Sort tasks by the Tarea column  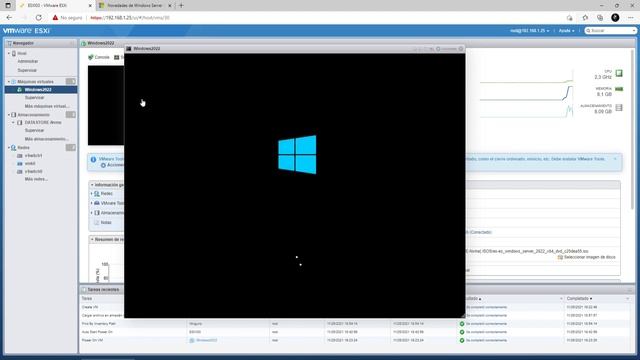pos(87,299)
